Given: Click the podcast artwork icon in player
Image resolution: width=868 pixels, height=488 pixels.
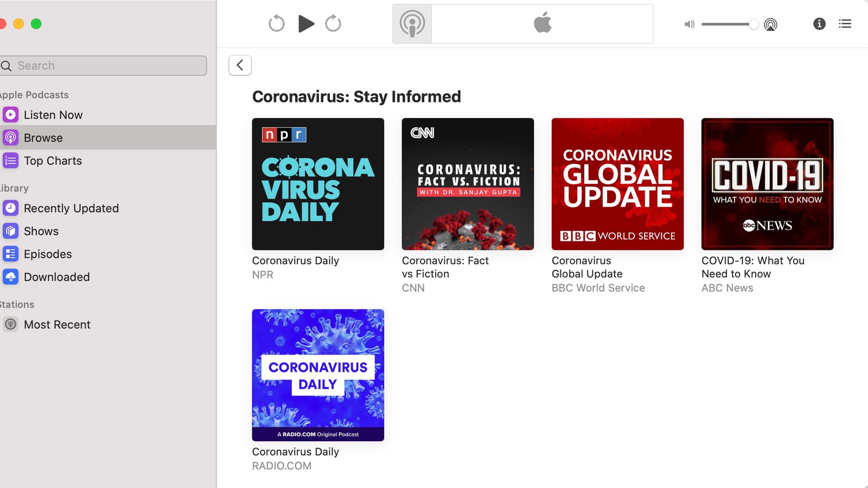Looking at the screenshot, I should tap(412, 24).
